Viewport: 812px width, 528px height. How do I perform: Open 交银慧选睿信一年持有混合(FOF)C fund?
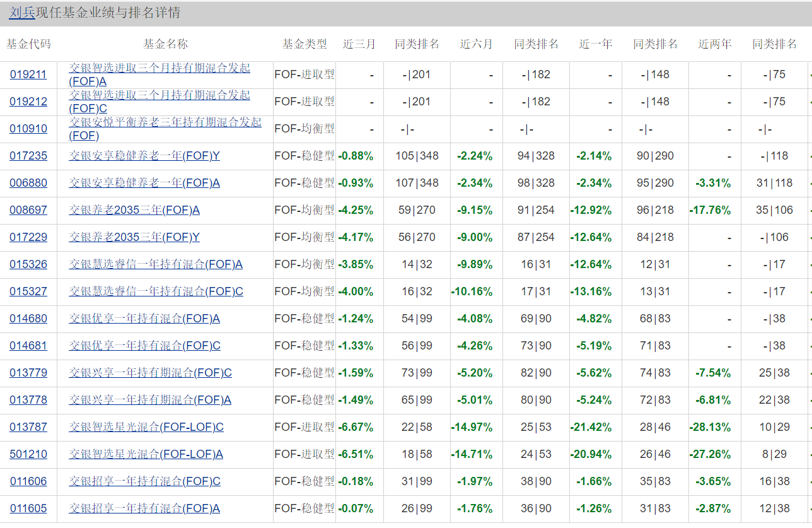[156, 291]
